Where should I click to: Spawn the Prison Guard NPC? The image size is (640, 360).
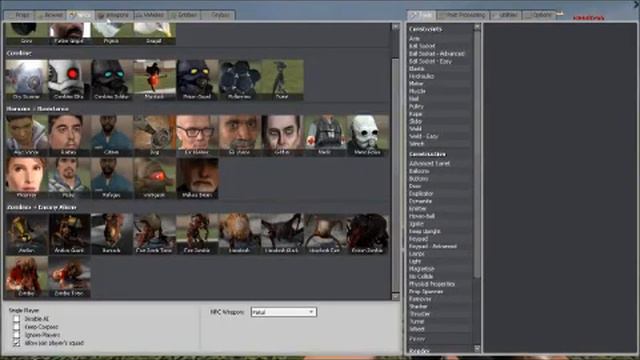tap(197, 80)
